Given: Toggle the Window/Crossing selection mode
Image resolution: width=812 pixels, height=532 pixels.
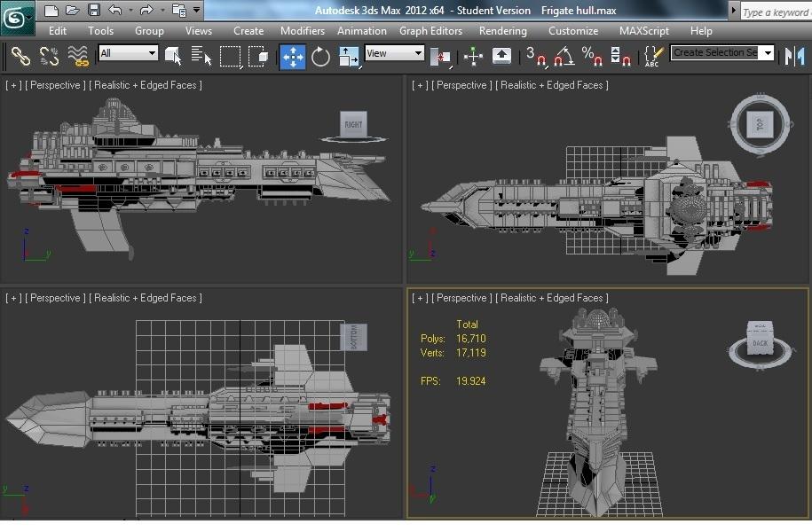Looking at the screenshot, I should pos(258,56).
